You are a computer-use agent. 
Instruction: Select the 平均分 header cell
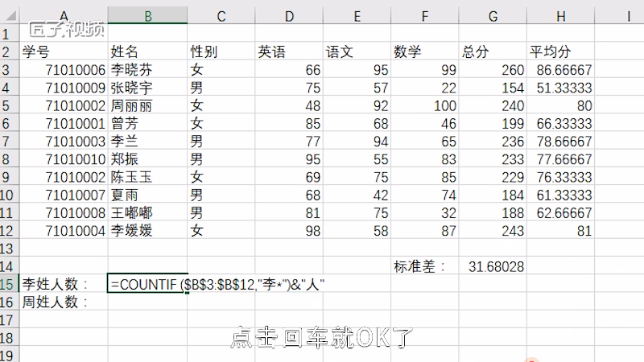click(x=560, y=51)
